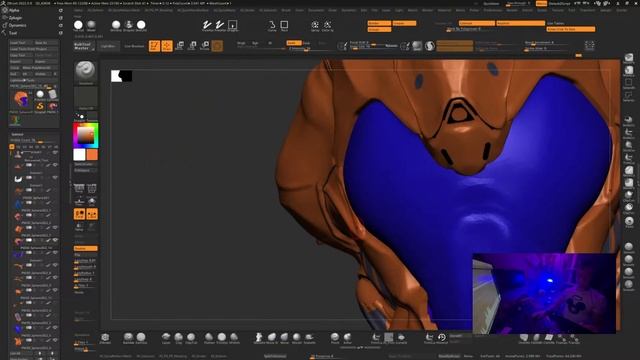This screenshot has height=360, width=640.
Task: Open the Render menu
Action: [512, 10]
